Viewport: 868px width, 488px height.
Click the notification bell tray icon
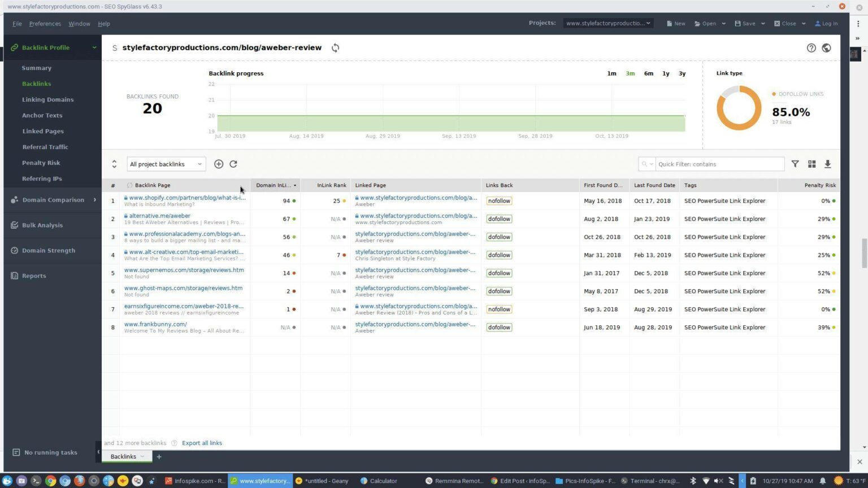(x=823, y=481)
